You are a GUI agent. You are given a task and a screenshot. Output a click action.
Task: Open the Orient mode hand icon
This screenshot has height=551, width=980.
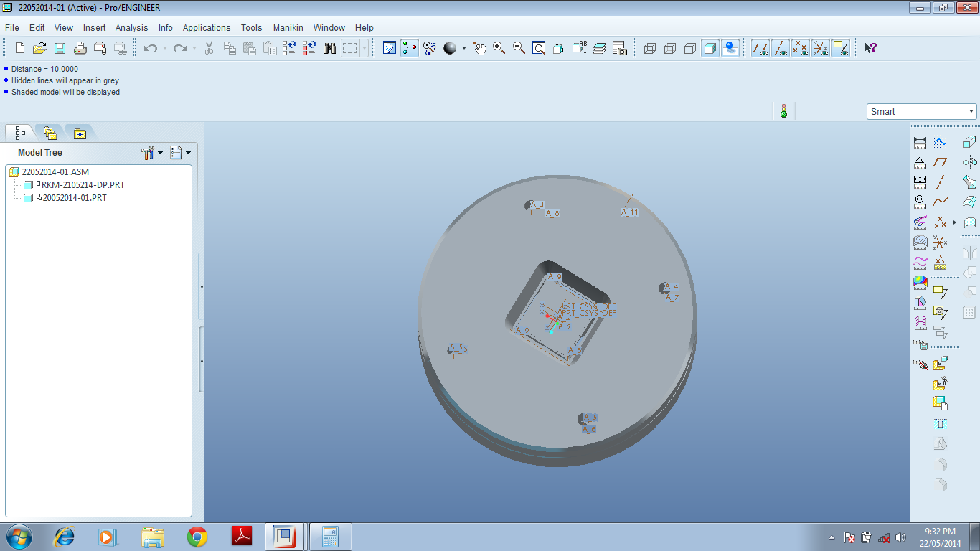click(x=479, y=48)
